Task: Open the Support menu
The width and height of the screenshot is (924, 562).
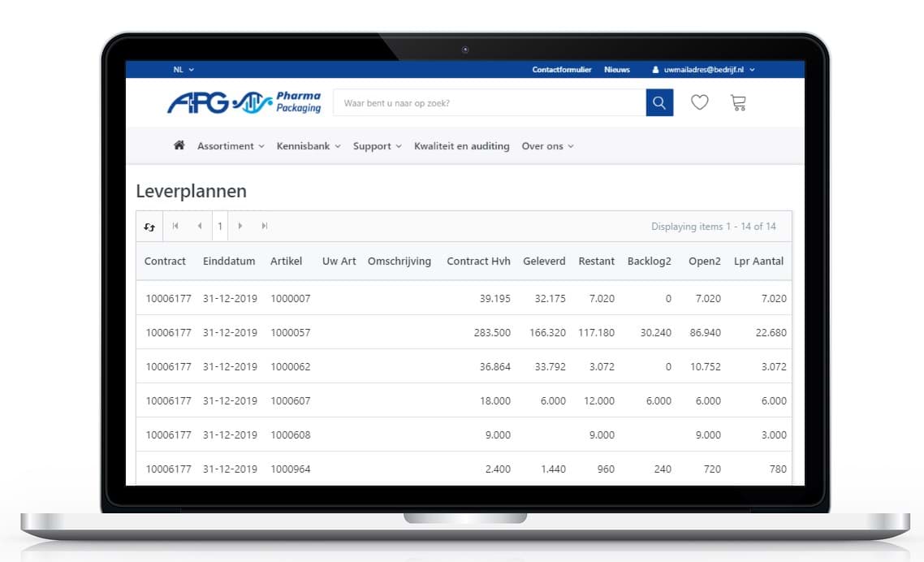Action: click(x=378, y=146)
